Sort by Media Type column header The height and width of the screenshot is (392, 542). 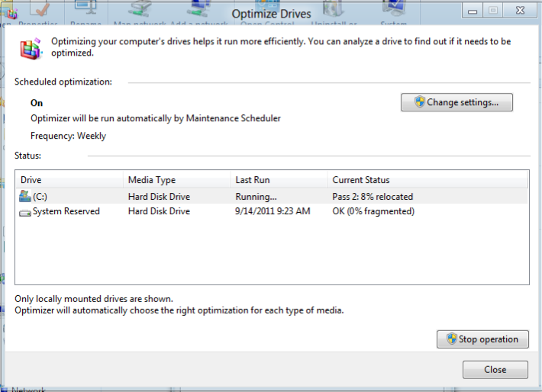[x=176, y=180]
